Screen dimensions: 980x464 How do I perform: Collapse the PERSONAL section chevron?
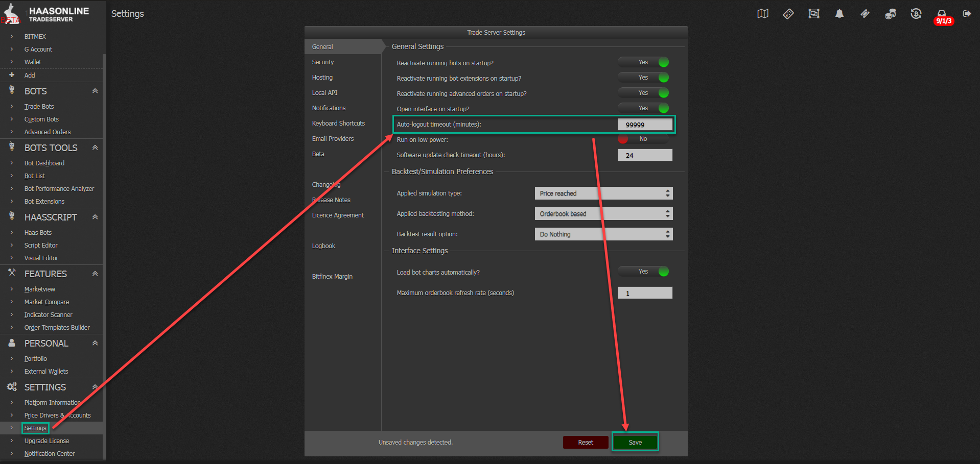(95, 343)
